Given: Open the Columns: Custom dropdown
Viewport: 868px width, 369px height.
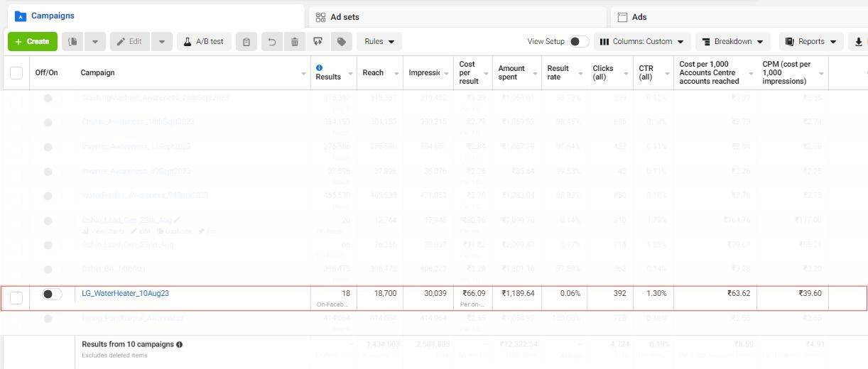Looking at the screenshot, I should click(x=641, y=42).
